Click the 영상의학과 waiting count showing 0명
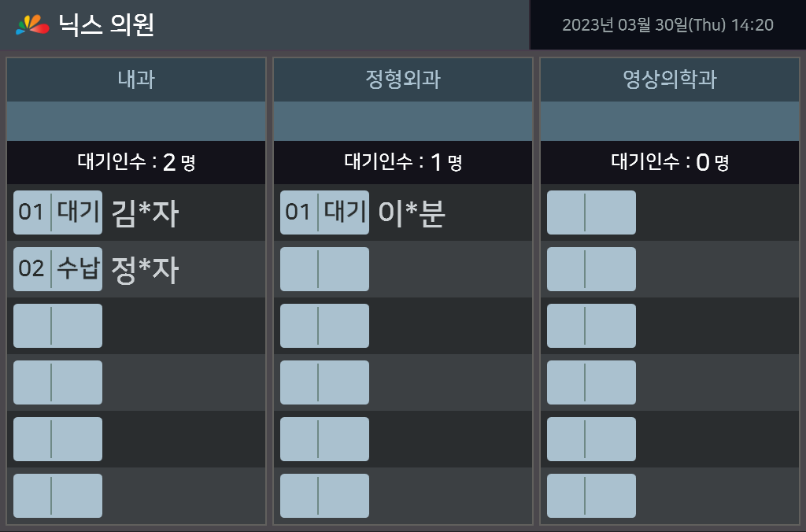This screenshot has width=806, height=532. (670, 163)
